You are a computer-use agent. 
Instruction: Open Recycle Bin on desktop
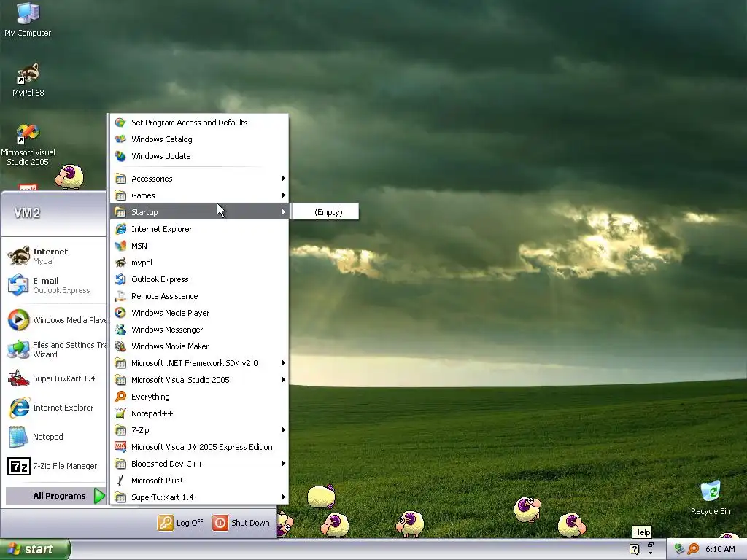coord(711,498)
